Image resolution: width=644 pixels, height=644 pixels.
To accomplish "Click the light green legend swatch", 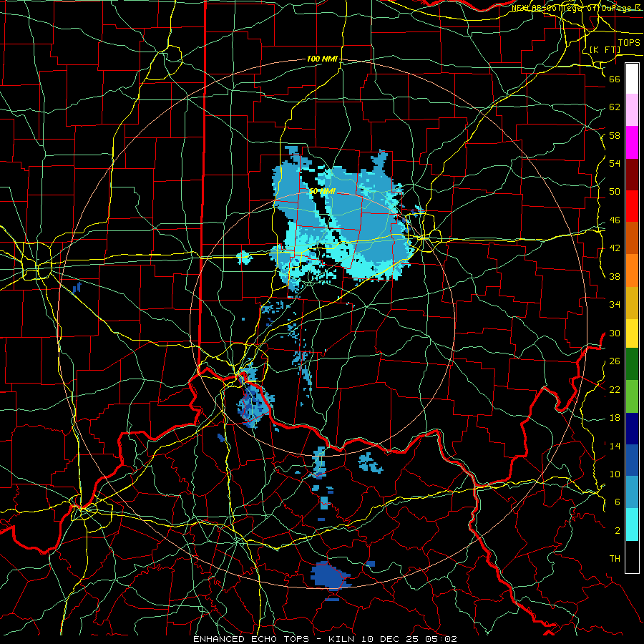I will coord(632,396).
